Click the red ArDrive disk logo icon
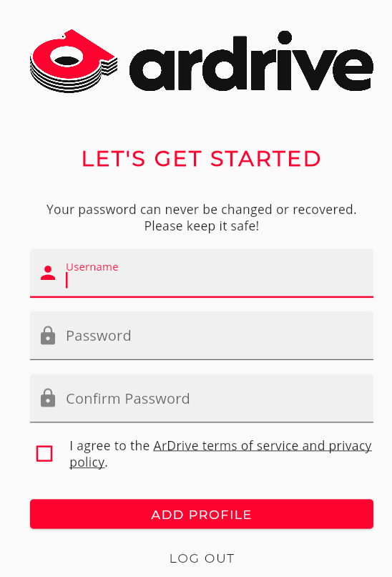The width and height of the screenshot is (392, 577). (x=74, y=61)
